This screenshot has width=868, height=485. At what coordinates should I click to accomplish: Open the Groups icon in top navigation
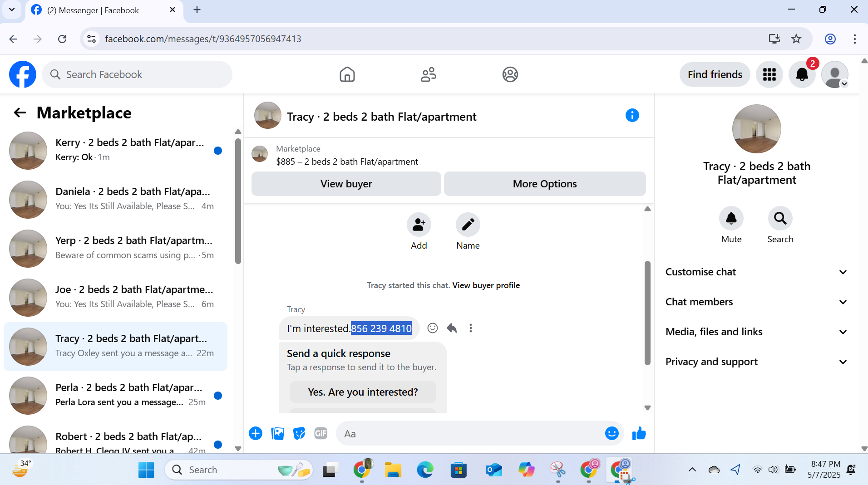[510, 74]
